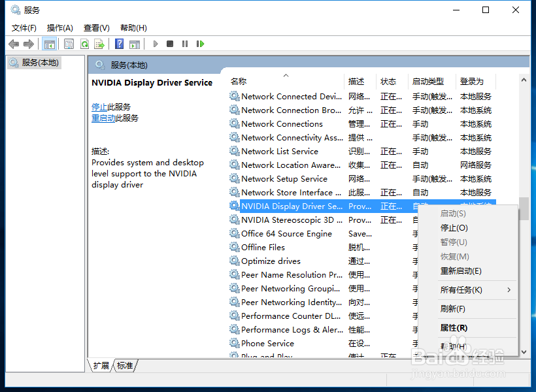Click gear icon of Office 64 Source Engine

click(234, 233)
